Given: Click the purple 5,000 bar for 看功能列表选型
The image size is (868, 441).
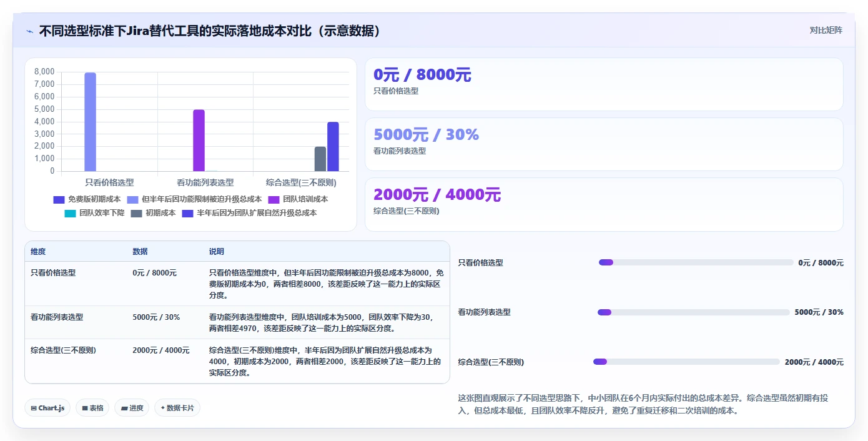Looking at the screenshot, I should [x=199, y=141].
